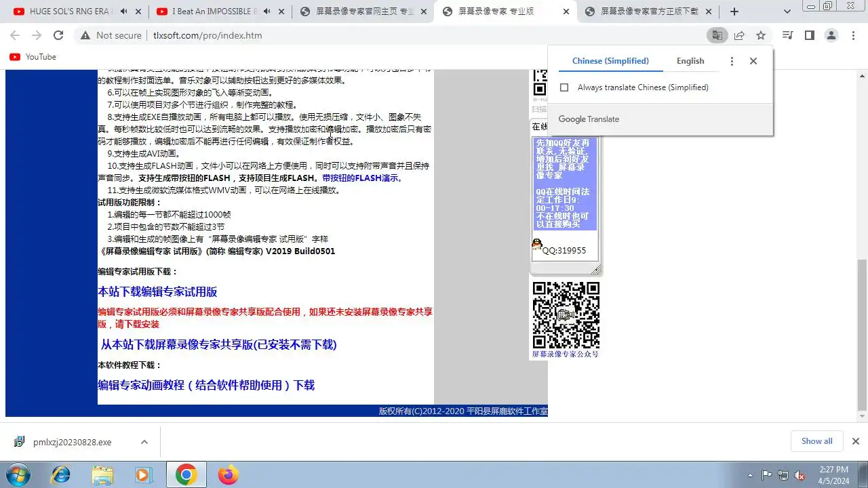Open the Google Translate icon in address bar
This screenshot has width=868, height=488.
click(716, 35)
